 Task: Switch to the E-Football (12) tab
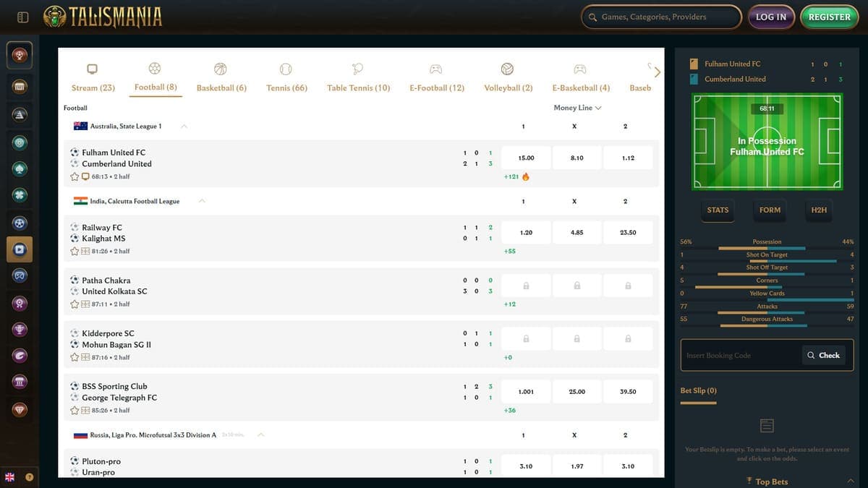click(x=437, y=79)
